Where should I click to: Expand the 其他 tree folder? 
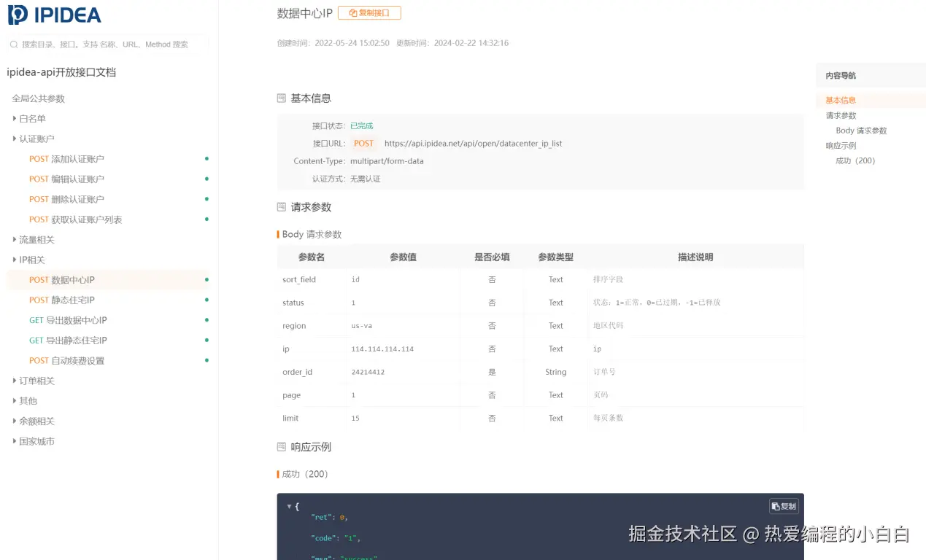click(x=15, y=401)
